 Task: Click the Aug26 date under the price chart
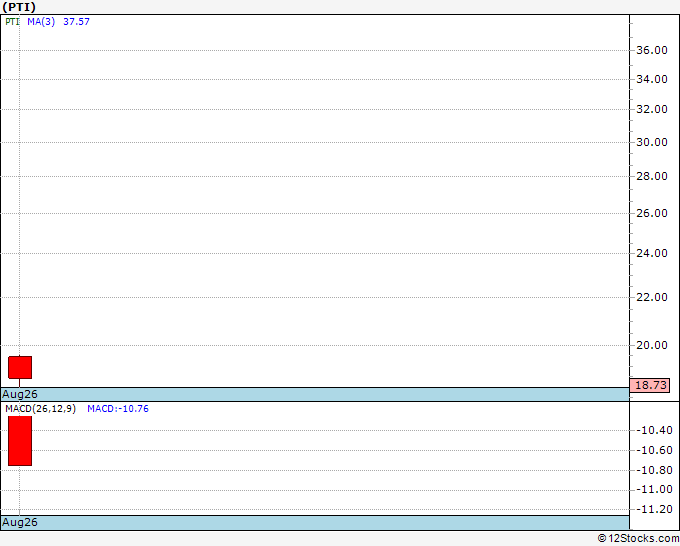coord(20,394)
